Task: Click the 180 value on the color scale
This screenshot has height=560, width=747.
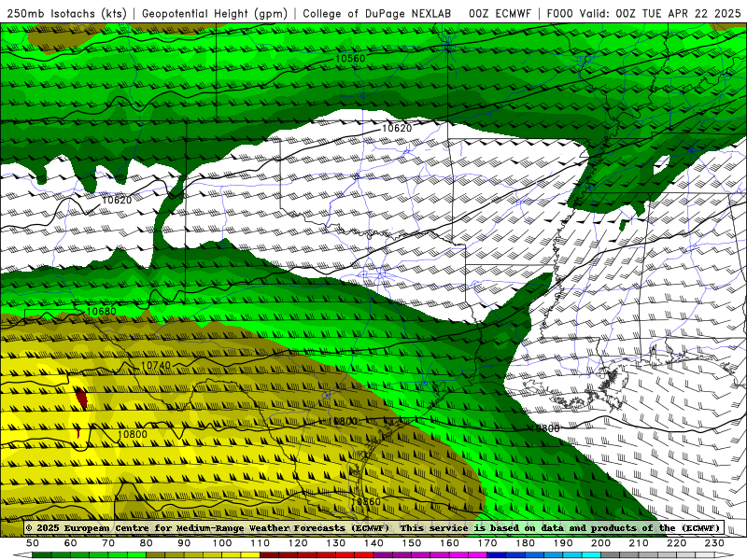Action: (x=525, y=543)
